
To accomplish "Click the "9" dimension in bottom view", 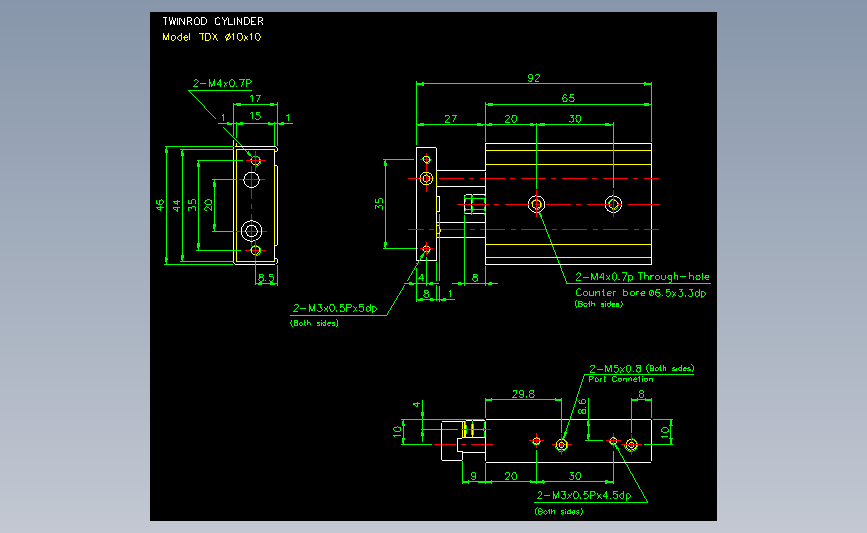I will point(473,476).
